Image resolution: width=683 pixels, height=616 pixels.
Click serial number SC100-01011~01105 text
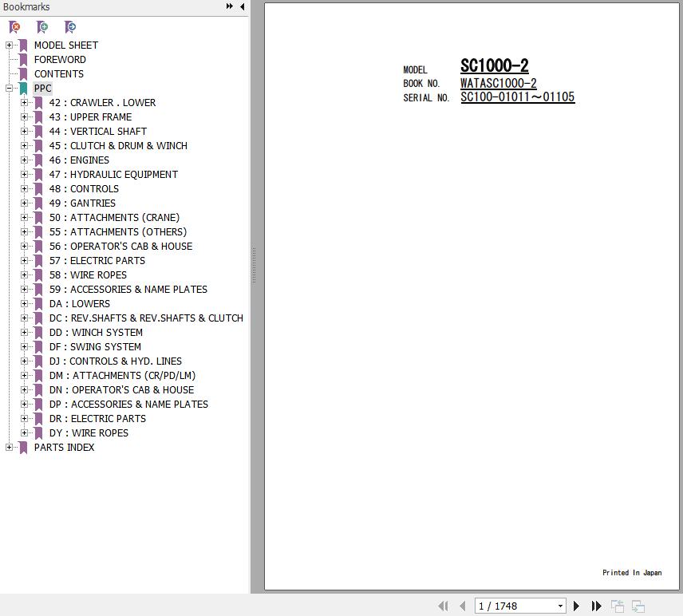point(518,97)
